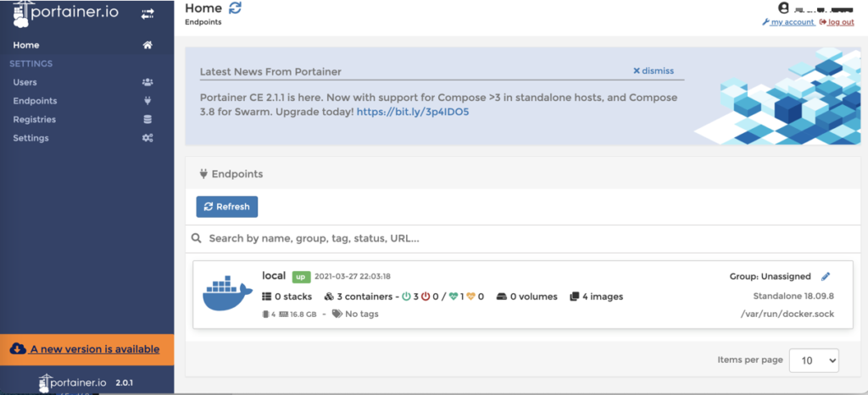
Task: Click '/var/run/docker.sock' path text
Action: click(787, 314)
